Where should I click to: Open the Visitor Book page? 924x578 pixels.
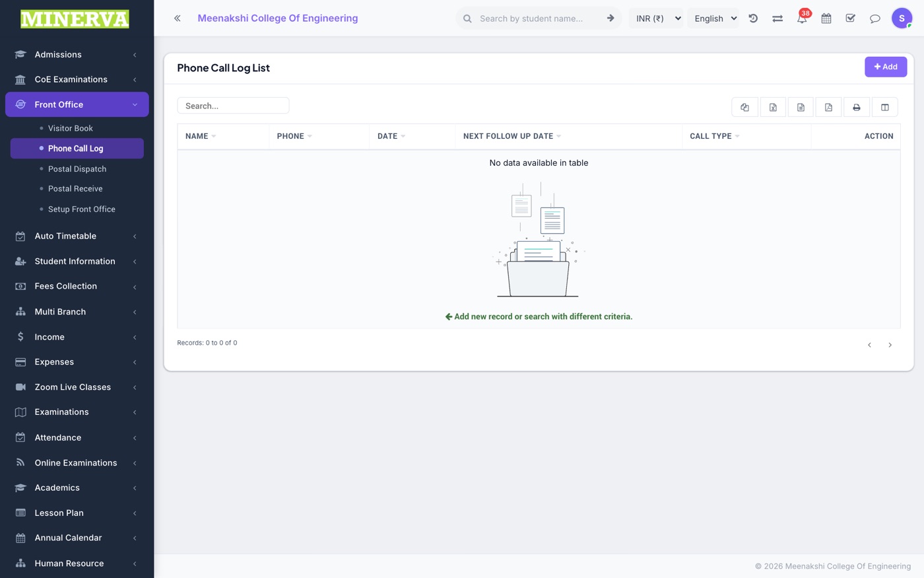point(71,128)
